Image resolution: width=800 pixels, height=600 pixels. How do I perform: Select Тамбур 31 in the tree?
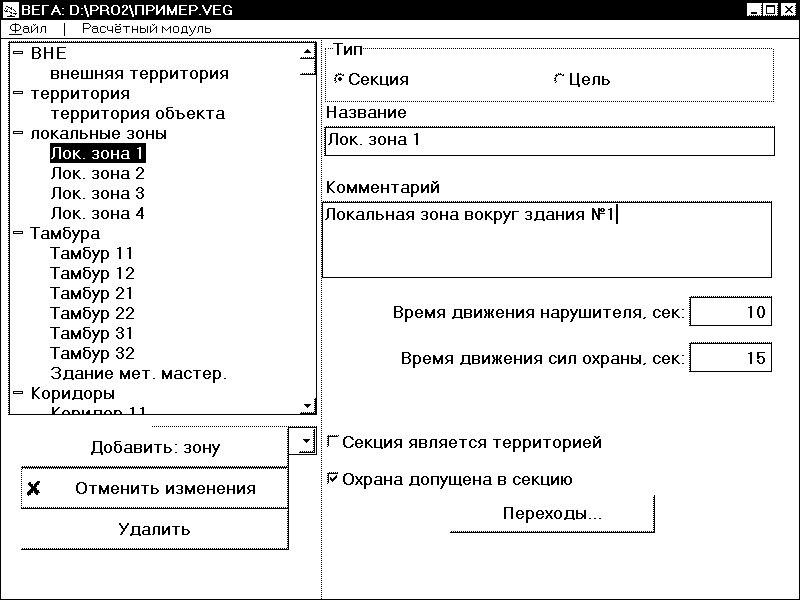(92, 333)
